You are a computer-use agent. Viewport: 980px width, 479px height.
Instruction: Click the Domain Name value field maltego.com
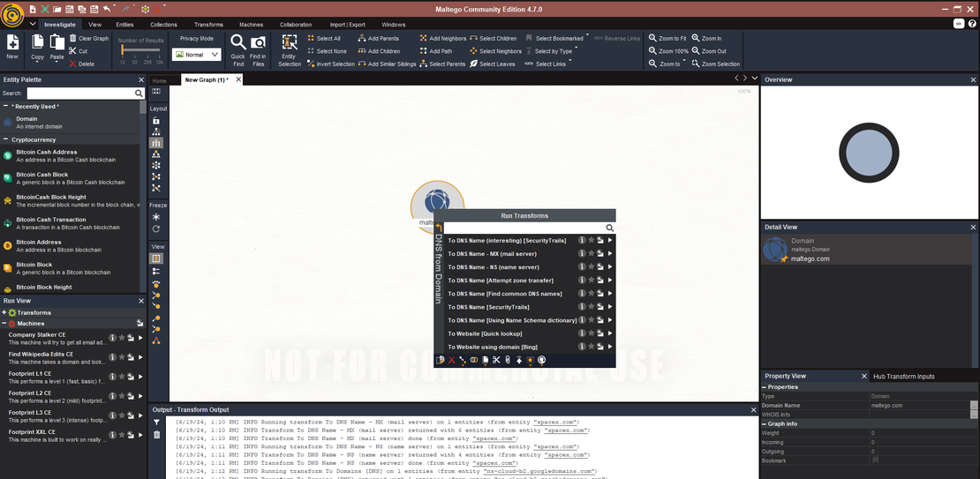(920, 405)
